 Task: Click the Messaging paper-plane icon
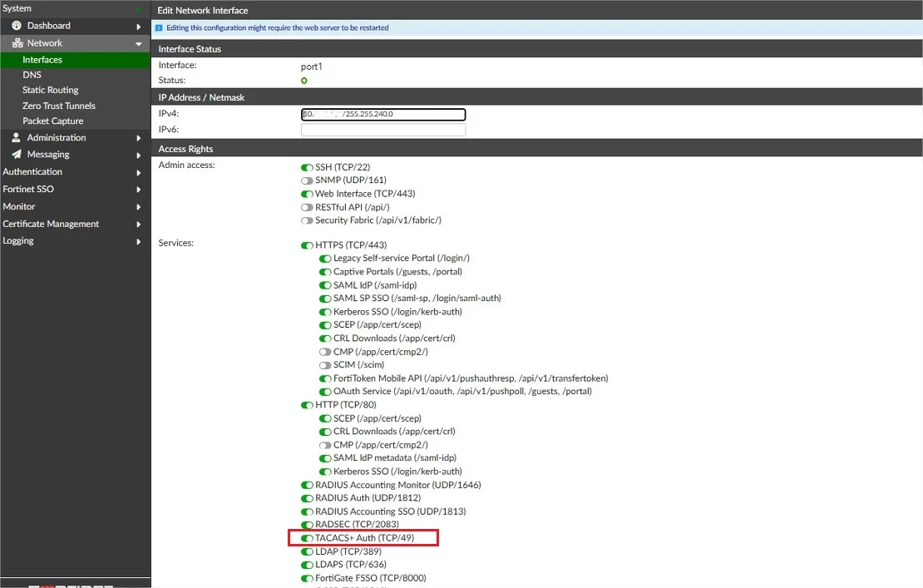tap(17, 154)
